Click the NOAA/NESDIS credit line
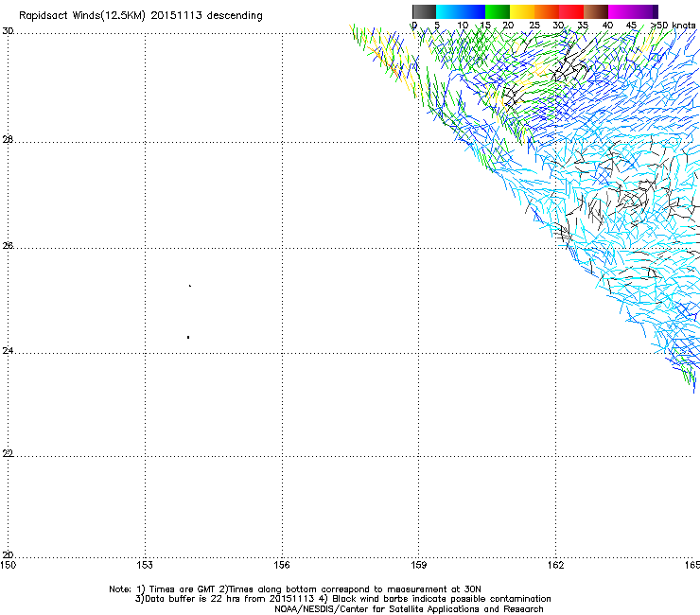Image resolution: width=700 pixels, height=615 pixels. [x=409, y=609]
